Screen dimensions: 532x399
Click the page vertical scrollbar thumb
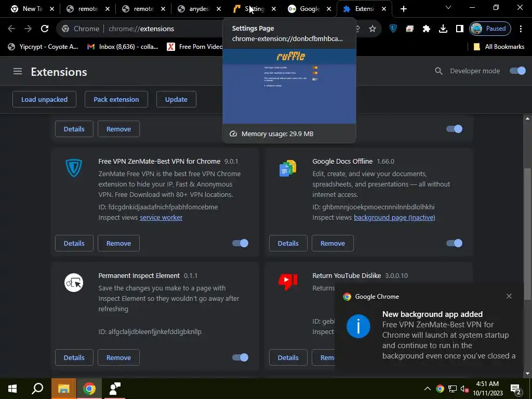[x=527, y=234]
